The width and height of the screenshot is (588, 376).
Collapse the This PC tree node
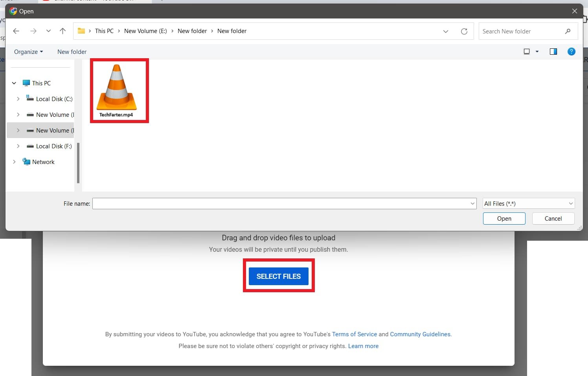coord(14,83)
